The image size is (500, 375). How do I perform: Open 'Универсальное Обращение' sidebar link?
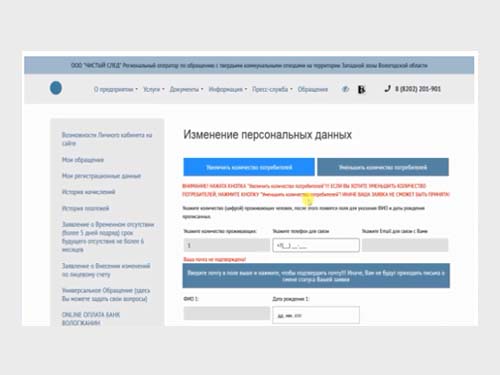coord(106,295)
